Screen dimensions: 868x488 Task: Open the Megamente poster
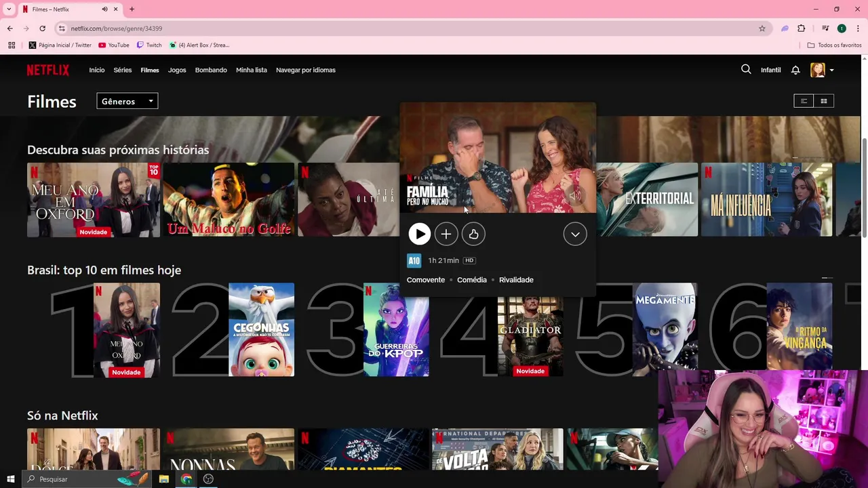(x=665, y=329)
